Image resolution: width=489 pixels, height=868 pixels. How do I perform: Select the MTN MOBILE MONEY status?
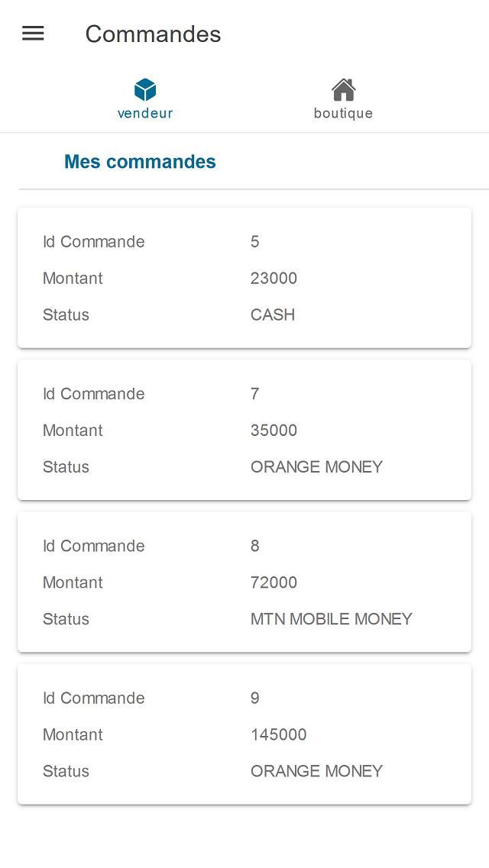331,619
